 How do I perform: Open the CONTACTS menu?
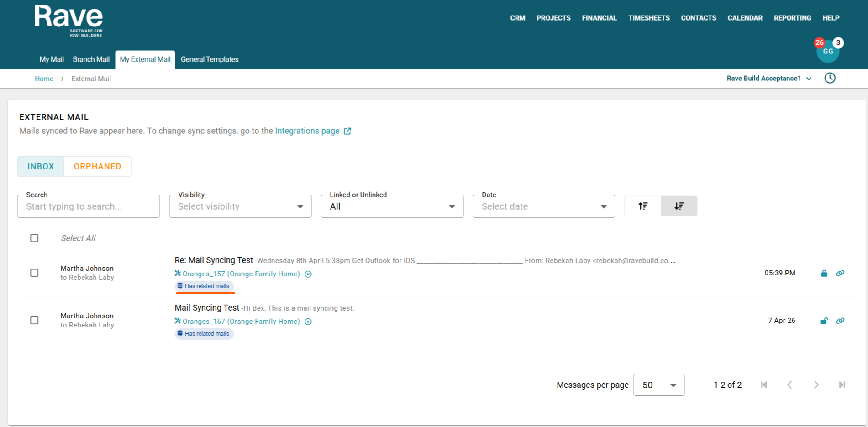[699, 18]
